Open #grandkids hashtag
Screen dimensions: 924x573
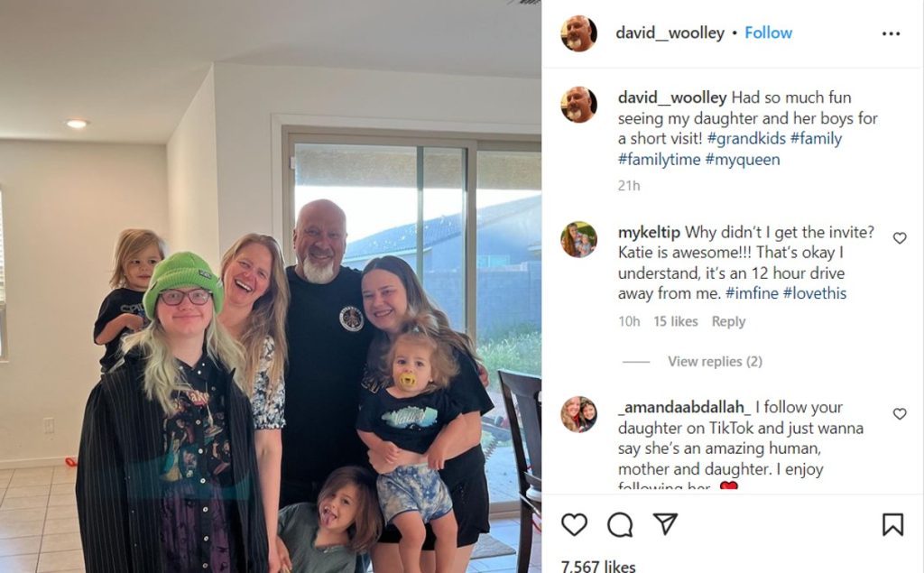click(746, 139)
